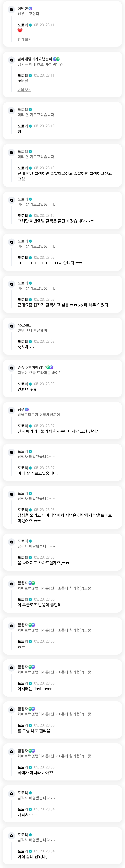Select the comment "선우 보고싶다"
The width and height of the screenshot is (125, 868).
click(28, 14)
